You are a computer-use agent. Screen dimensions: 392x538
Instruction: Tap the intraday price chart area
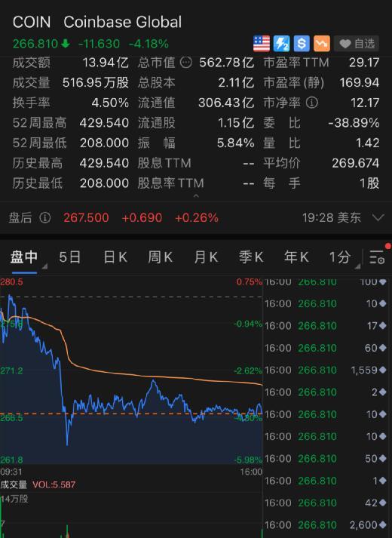[131, 370]
